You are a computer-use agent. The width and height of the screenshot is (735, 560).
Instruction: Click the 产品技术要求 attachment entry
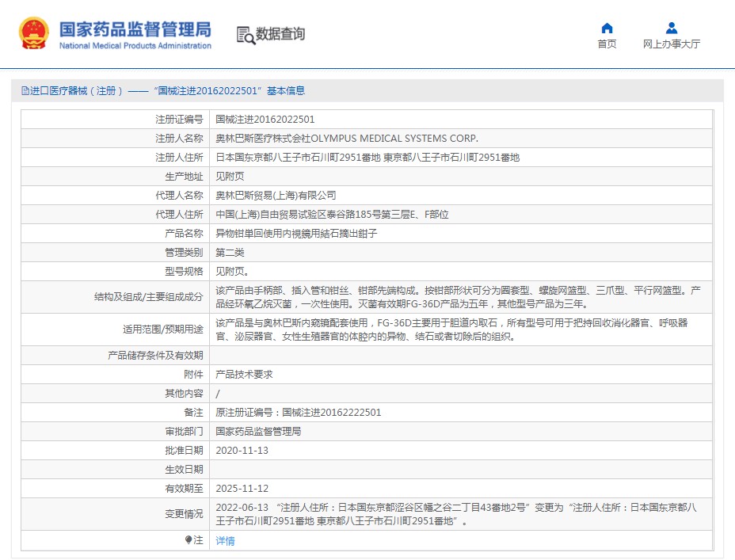(244, 375)
